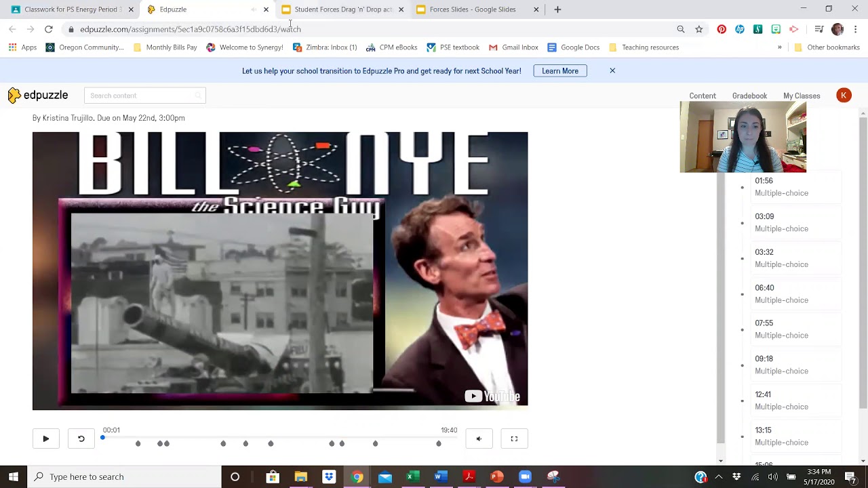Open the Gradebook page
The image size is (868, 488).
(x=749, y=96)
